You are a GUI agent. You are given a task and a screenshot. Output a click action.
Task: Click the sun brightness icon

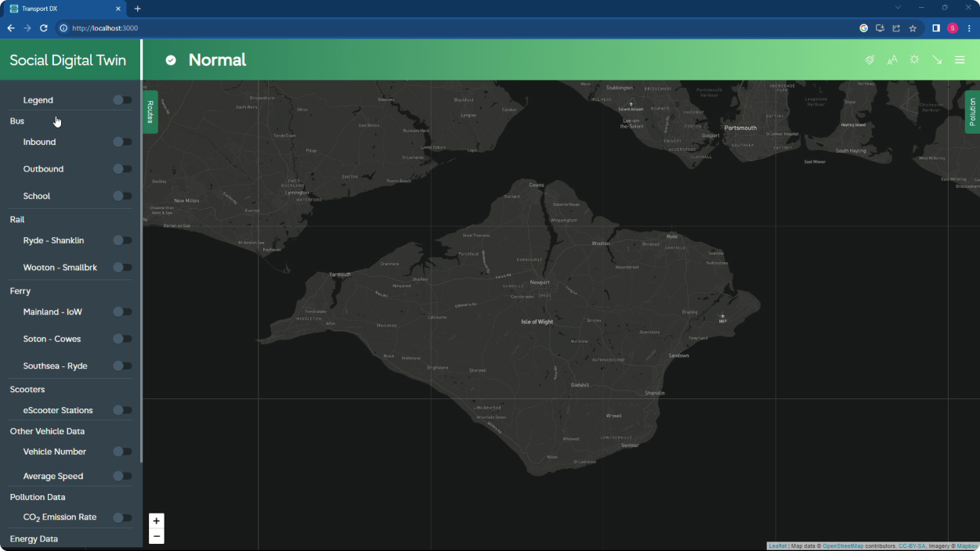[x=914, y=59]
